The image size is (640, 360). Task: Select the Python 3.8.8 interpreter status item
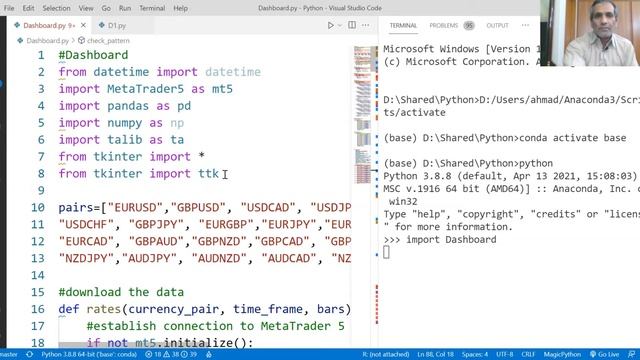(89, 354)
